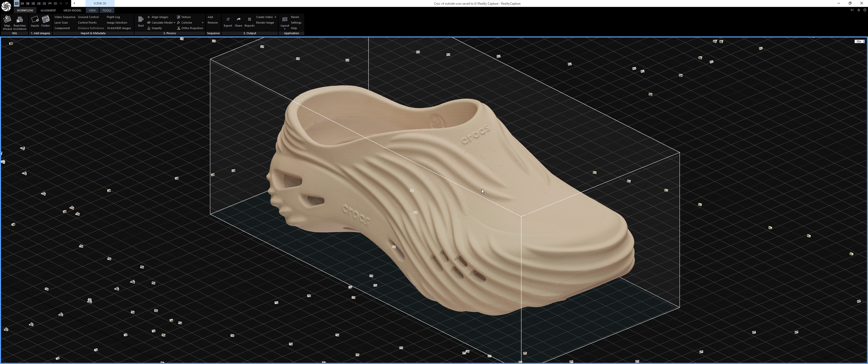Open the Layout menu icon
868x364 pixels.
pyautogui.click(x=285, y=20)
